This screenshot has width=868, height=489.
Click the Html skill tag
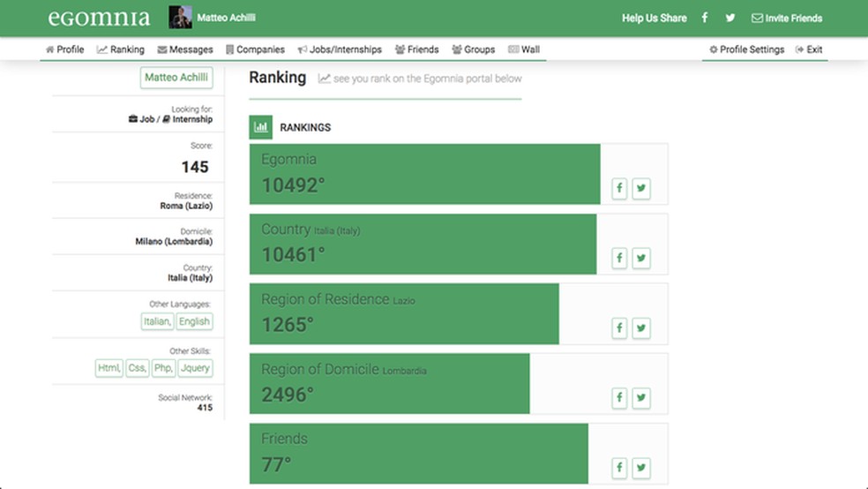click(109, 368)
